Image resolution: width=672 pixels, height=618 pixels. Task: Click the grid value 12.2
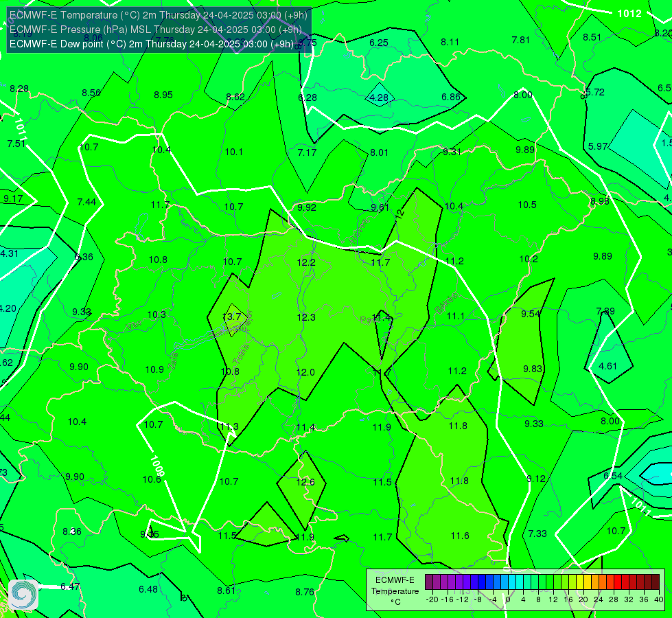coord(306,262)
